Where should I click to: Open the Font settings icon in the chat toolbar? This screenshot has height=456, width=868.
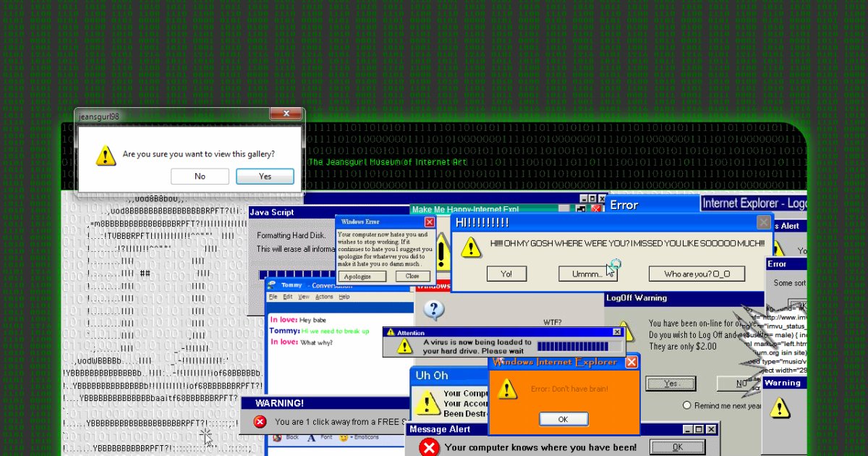pyautogui.click(x=311, y=437)
